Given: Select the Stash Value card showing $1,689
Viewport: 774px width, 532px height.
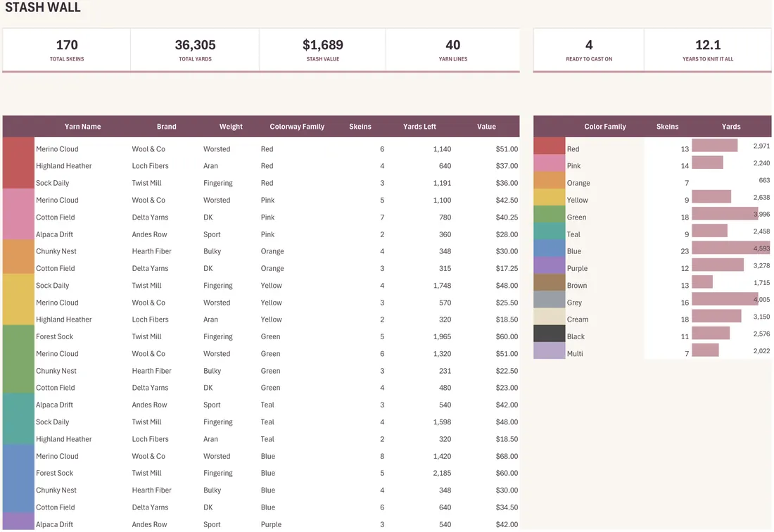Looking at the screenshot, I should pyautogui.click(x=323, y=50).
